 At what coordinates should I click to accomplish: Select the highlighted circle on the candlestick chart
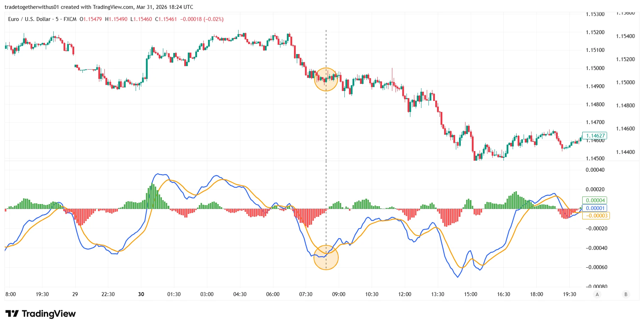tap(326, 79)
